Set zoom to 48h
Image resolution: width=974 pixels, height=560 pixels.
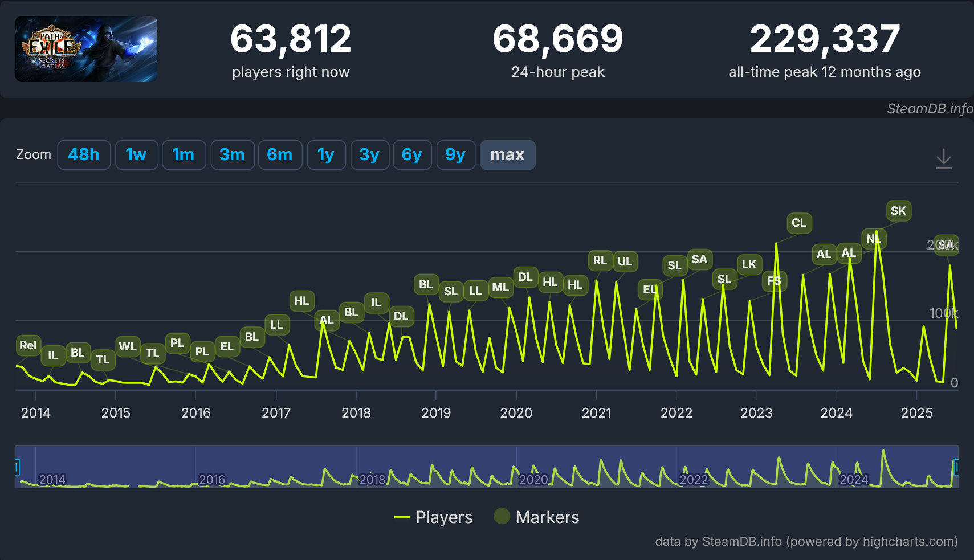pos(84,155)
